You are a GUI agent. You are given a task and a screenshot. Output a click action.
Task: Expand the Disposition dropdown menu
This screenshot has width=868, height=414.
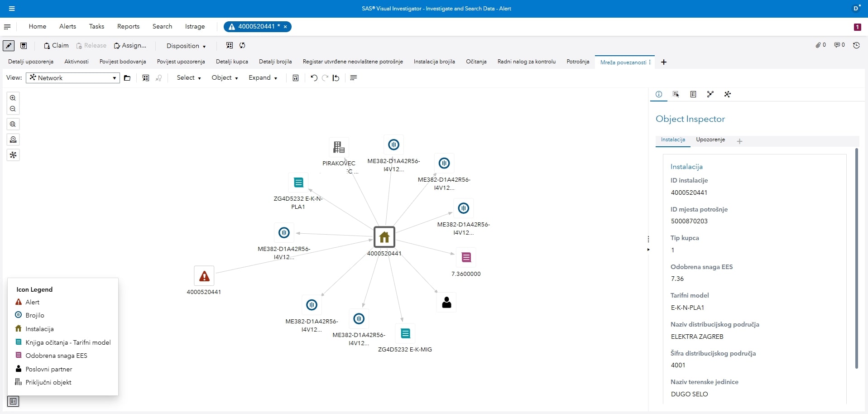[186, 46]
